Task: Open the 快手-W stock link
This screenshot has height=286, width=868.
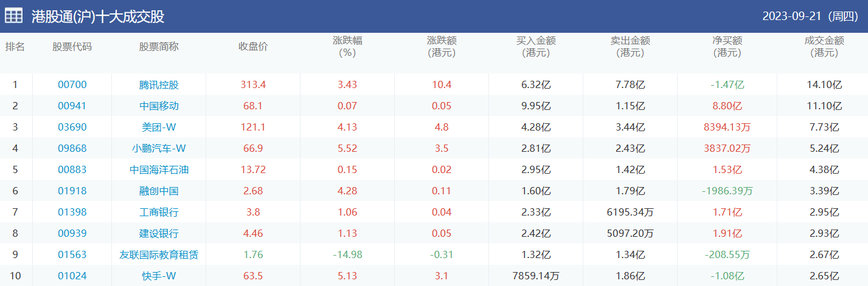Action: tap(159, 276)
